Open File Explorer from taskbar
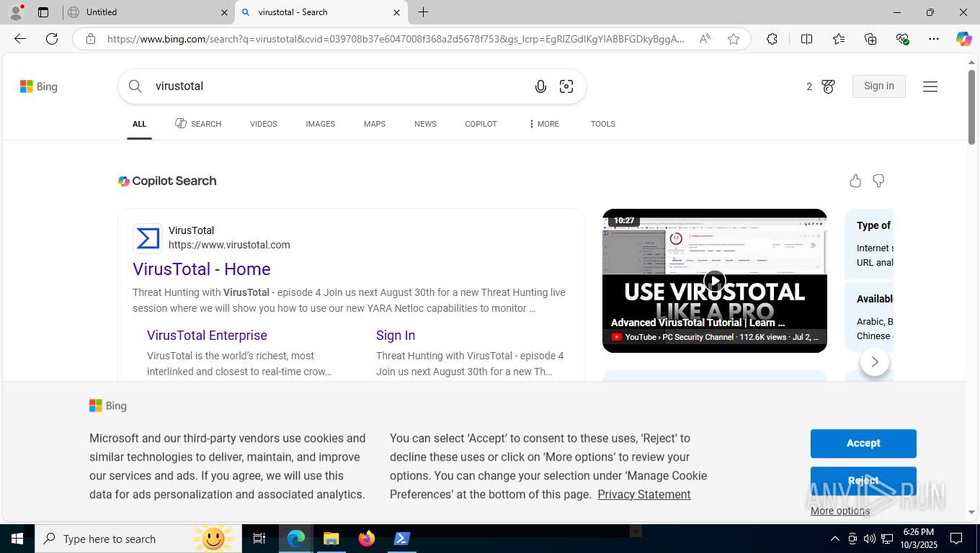The height and width of the screenshot is (553, 980). click(x=331, y=539)
